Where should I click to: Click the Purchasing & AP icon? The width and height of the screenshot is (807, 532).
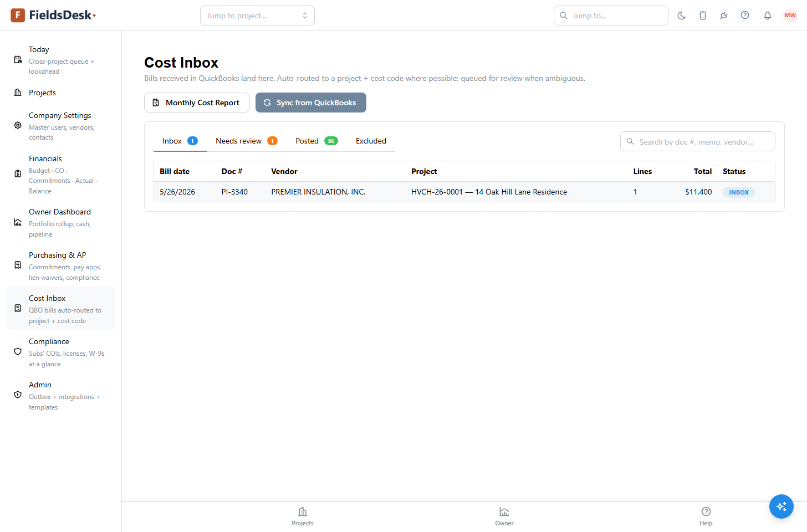(x=18, y=265)
